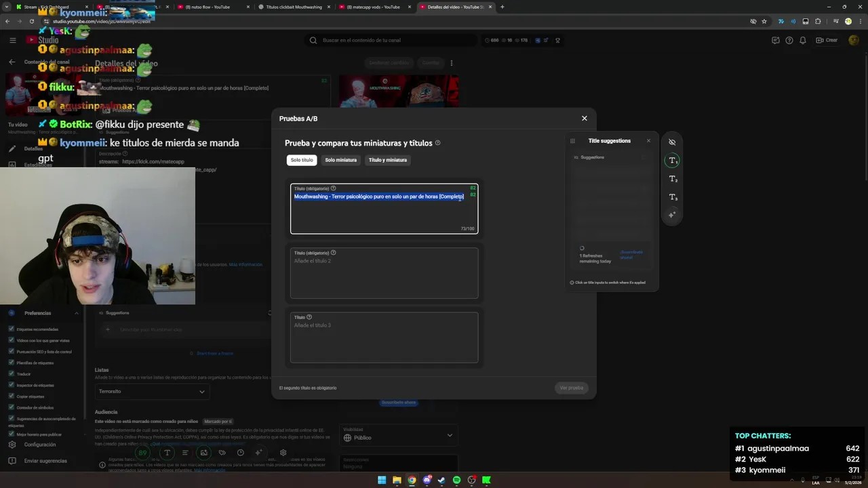Viewport: 868px width, 488px height.
Task: Click the gear icon in bottom toolbar
Action: click(283, 453)
